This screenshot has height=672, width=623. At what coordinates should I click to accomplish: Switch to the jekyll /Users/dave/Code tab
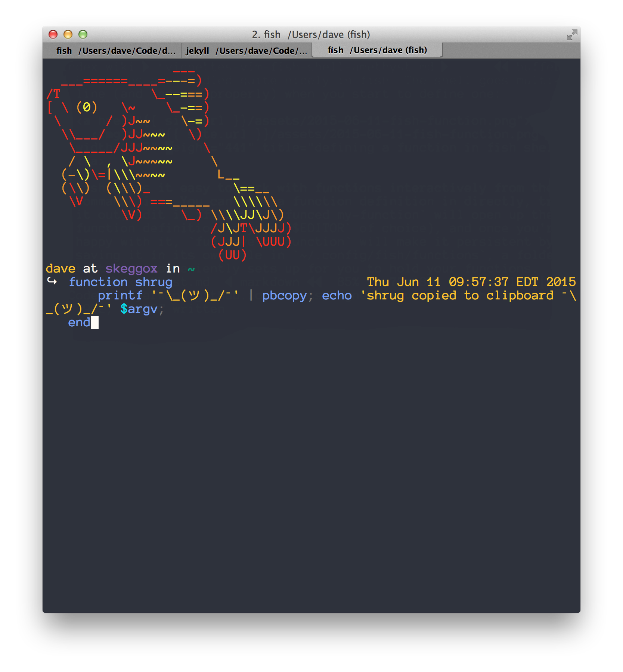[x=247, y=51]
